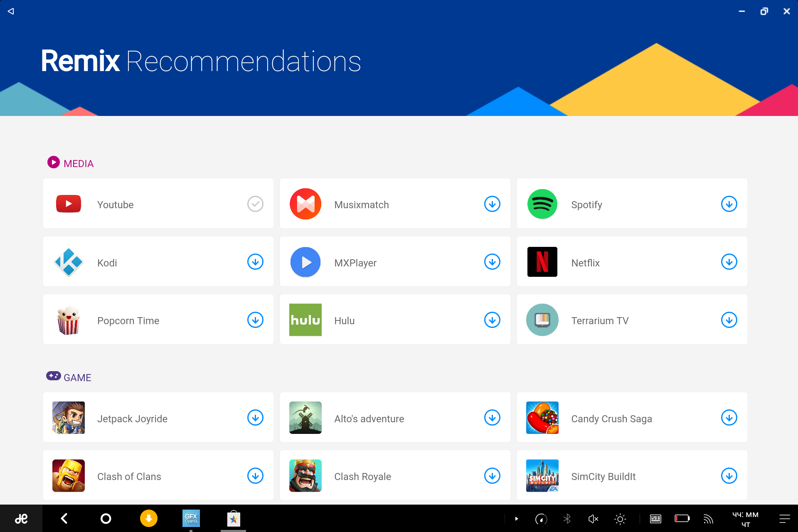Download MXPlayer via its arrow button

click(492, 262)
